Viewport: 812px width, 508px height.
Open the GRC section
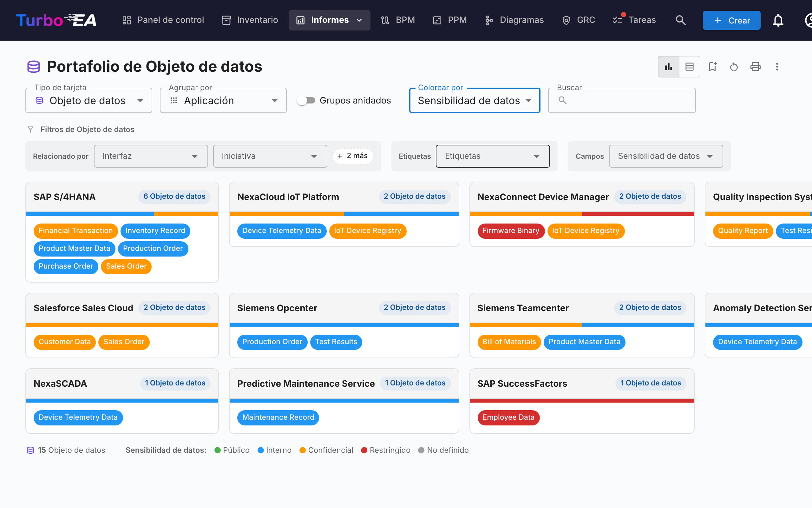pyautogui.click(x=579, y=20)
